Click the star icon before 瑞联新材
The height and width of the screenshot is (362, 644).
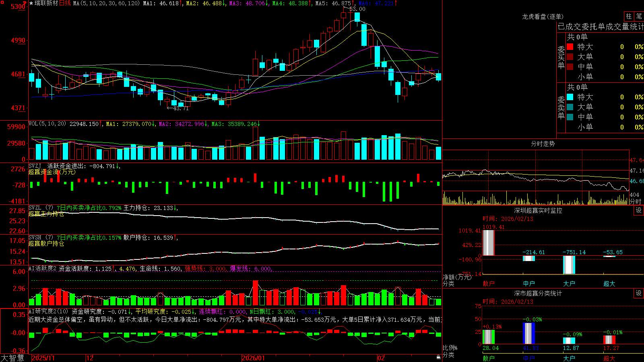[31, 3]
